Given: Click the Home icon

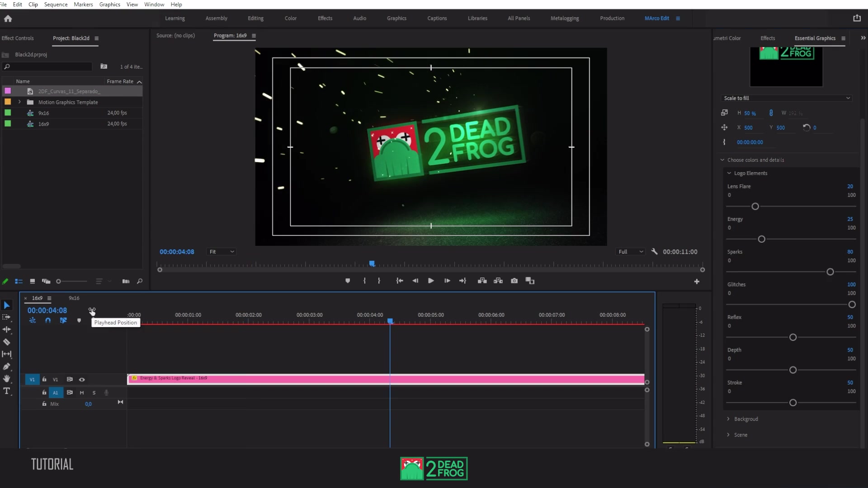Looking at the screenshot, I should 8,19.
